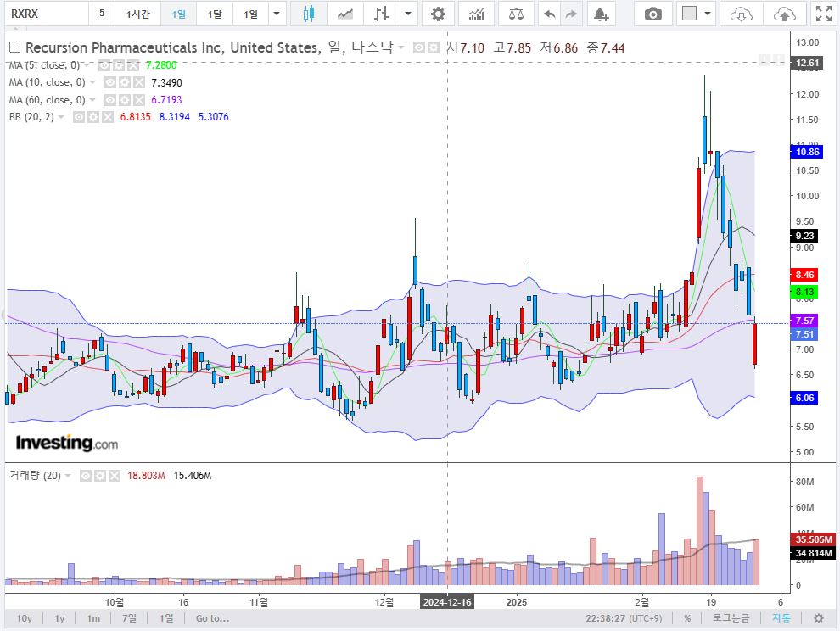Image resolution: width=840 pixels, height=631 pixels.
Task: Redo the last chart action
Action: pos(571,14)
